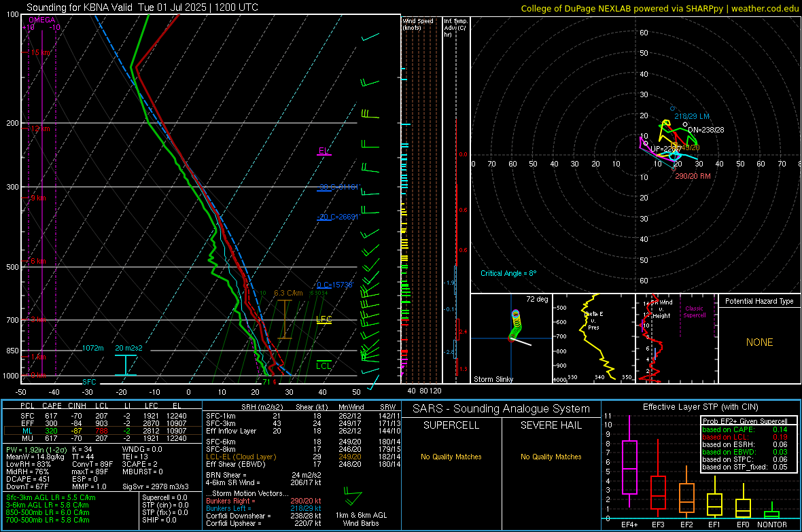Click the 218/29 LM hodograph label
The image size is (802, 532).
tap(692, 116)
